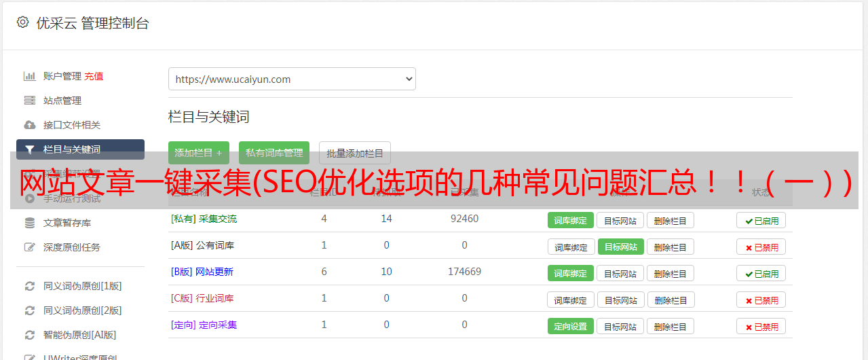Click the [B版] 网站更新 column name
Screen dimensions: 868x360
tap(202, 272)
